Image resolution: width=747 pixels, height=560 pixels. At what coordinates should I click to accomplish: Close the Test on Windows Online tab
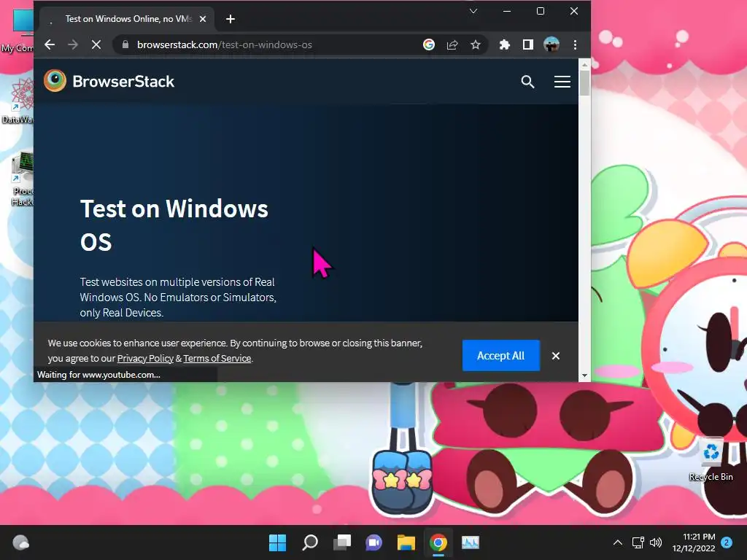203,19
